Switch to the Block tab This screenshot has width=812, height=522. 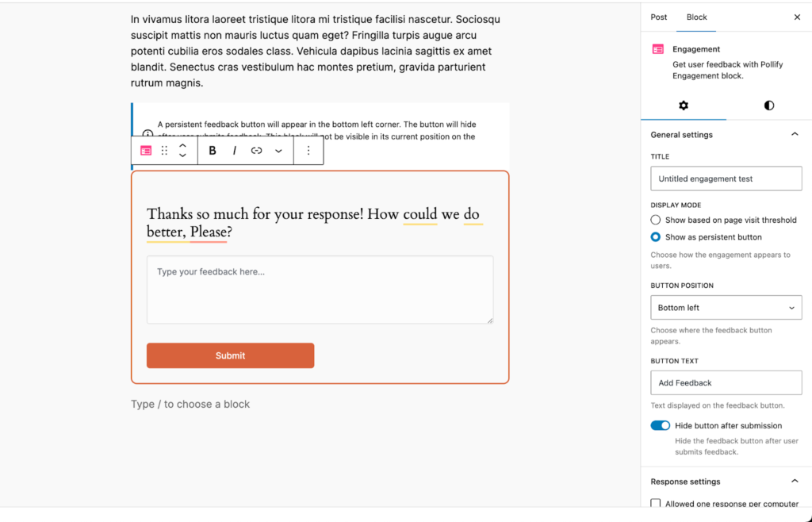698,17
